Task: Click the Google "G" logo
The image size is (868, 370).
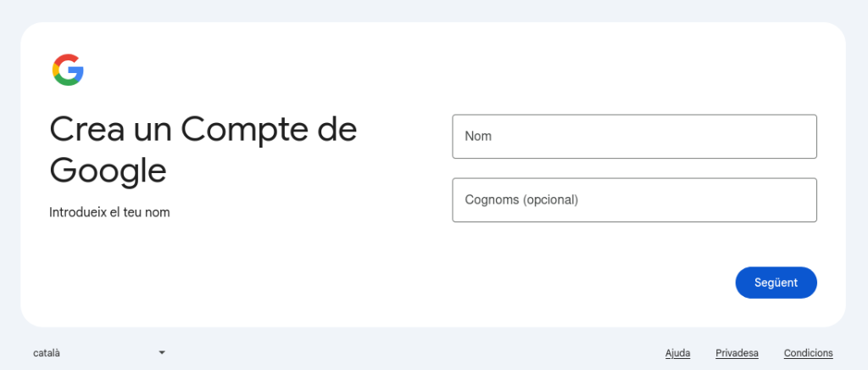Action: pos(68,70)
